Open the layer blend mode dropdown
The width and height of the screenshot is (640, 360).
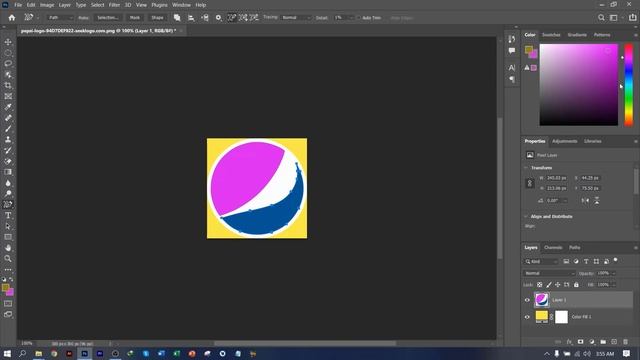coord(549,273)
